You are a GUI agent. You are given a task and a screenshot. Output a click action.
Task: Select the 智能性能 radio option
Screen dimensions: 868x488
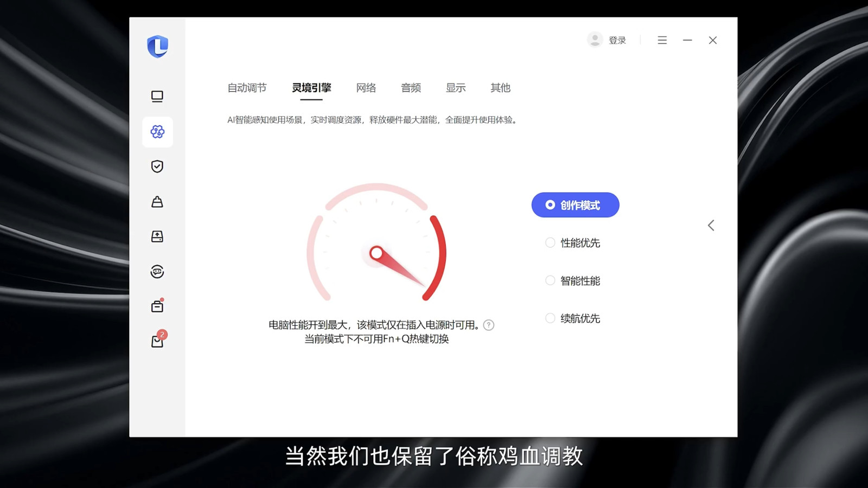pyautogui.click(x=573, y=281)
